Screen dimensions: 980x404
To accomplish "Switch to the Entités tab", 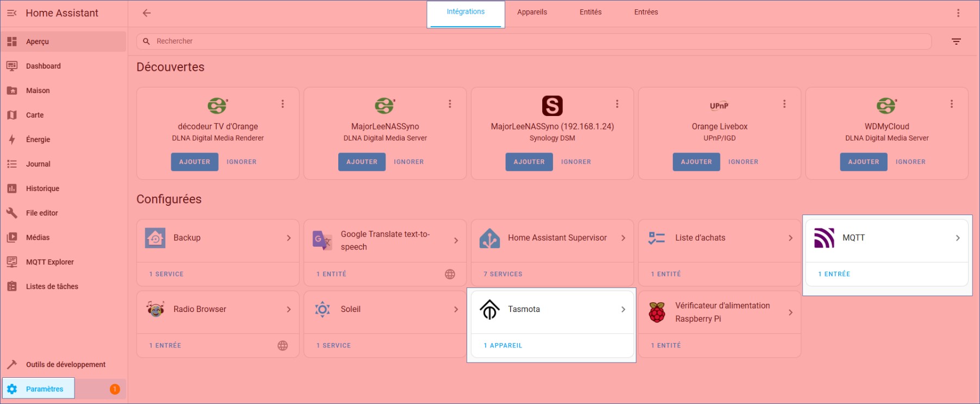I will 591,12.
